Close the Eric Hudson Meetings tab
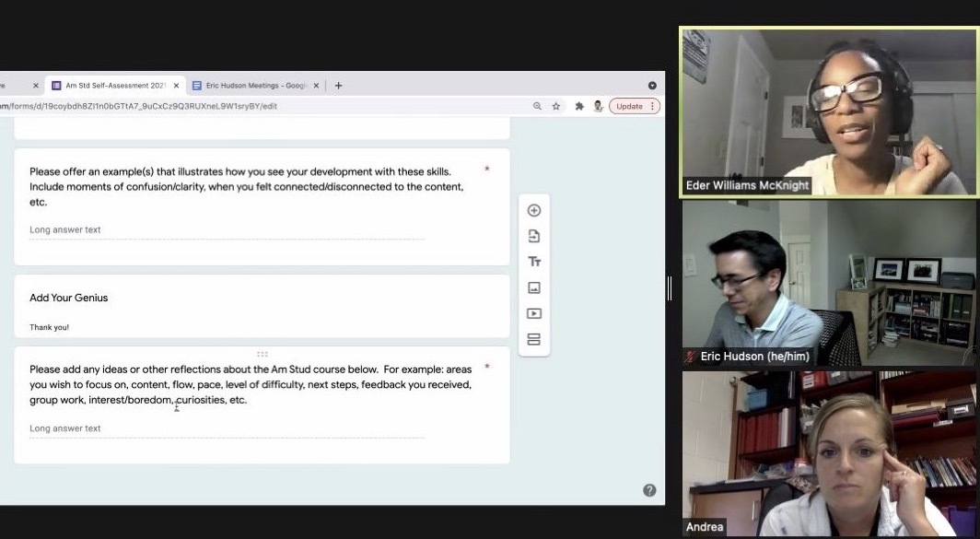This screenshot has width=980, height=539. coord(316,86)
